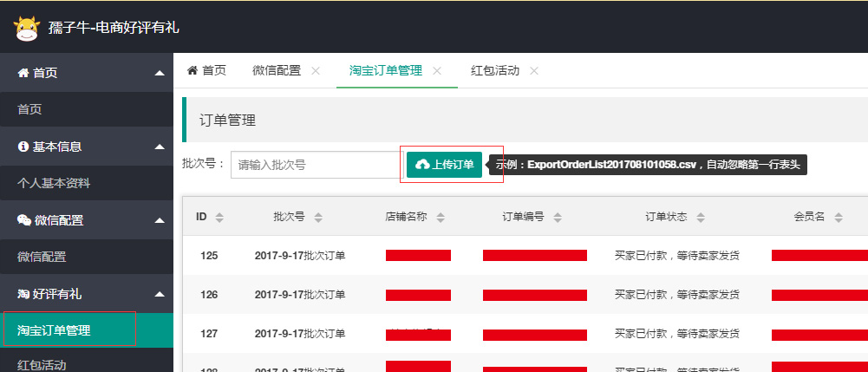868x372 pixels.
Task: Click order status text in row 126
Action: point(677,295)
